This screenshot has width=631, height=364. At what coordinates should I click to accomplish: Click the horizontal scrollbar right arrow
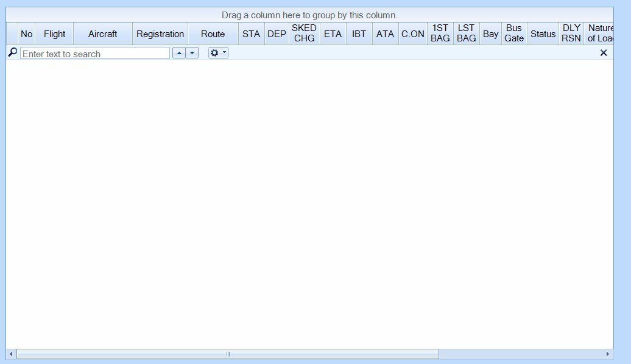pos(608,354)
